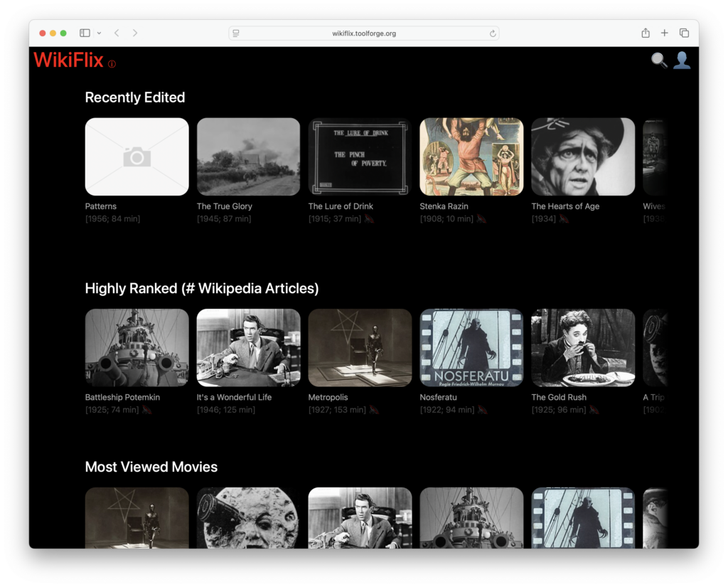Open the Patterns movie title link

coord(101,206)
